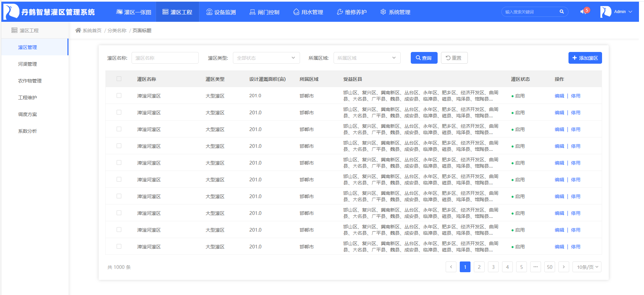Check the fifth row's checkbox
The height and width of the screenshot is (295, 644).
pyautogui.click(x=119, y=163)
